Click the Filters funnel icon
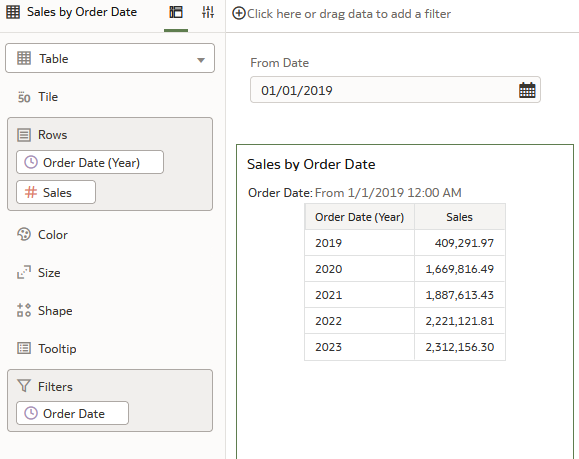Viewport: 579px width, 459px height. 24,386
